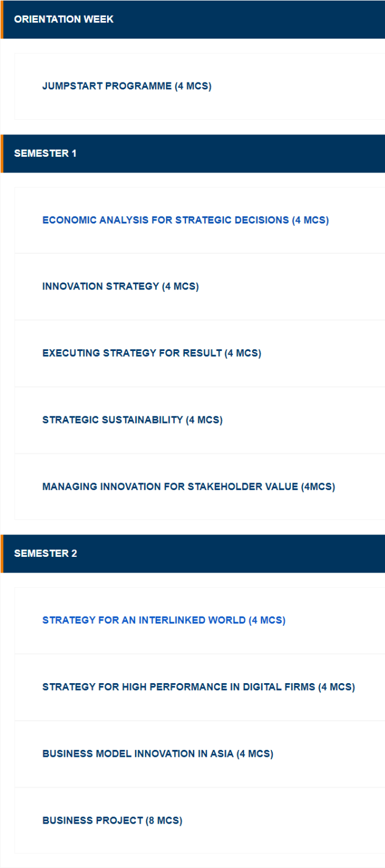Screen dimensions: 385x868
Task: Open the Jumpstart Programme course
Action: click(x=126, y=87)
